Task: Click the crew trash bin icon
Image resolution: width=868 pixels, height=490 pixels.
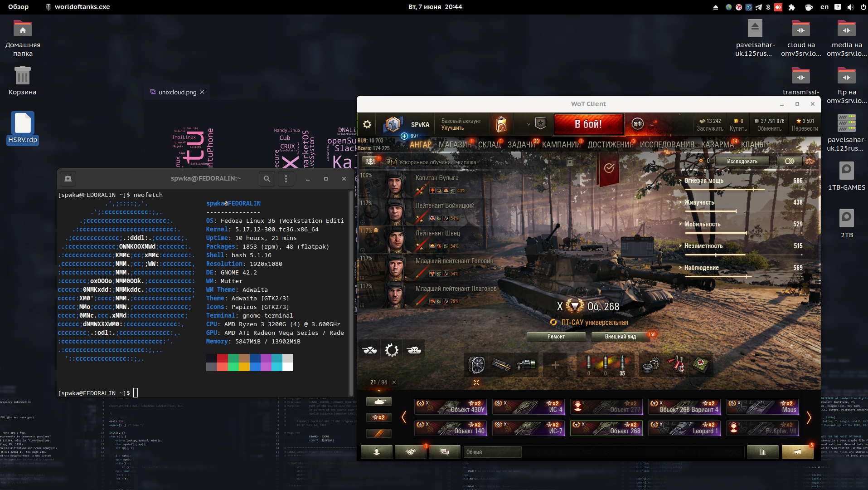Action: [x=570, y=162]
